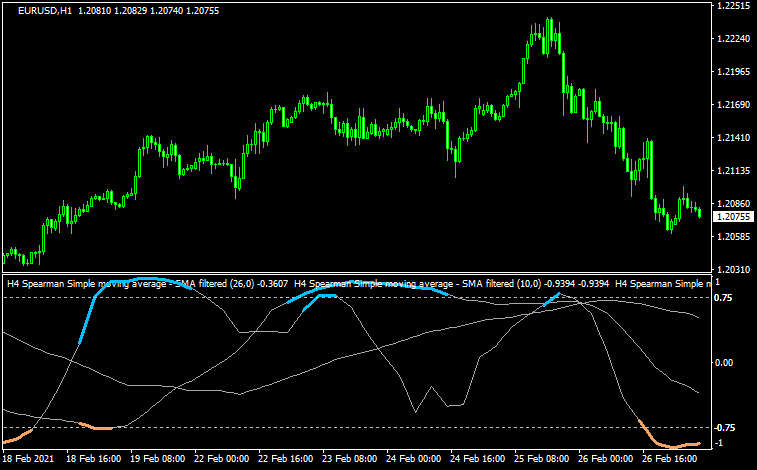Click the 0.75 indicator level label
The image size is (757, 470).
click(x=726, y=298)
